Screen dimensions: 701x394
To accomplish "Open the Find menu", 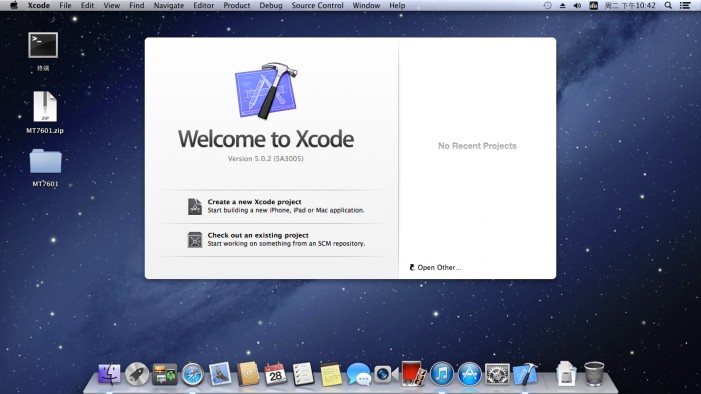I will click(x=136, y=5).
